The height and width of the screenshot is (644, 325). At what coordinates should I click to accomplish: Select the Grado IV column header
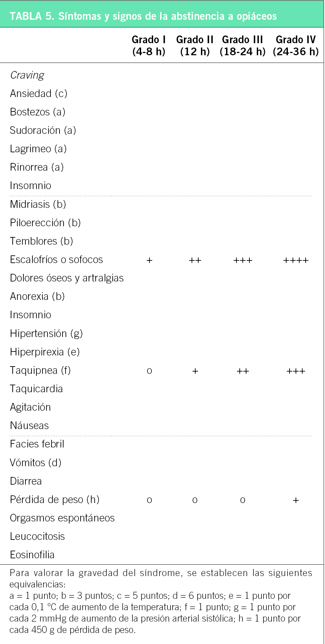tap(296, 46)
